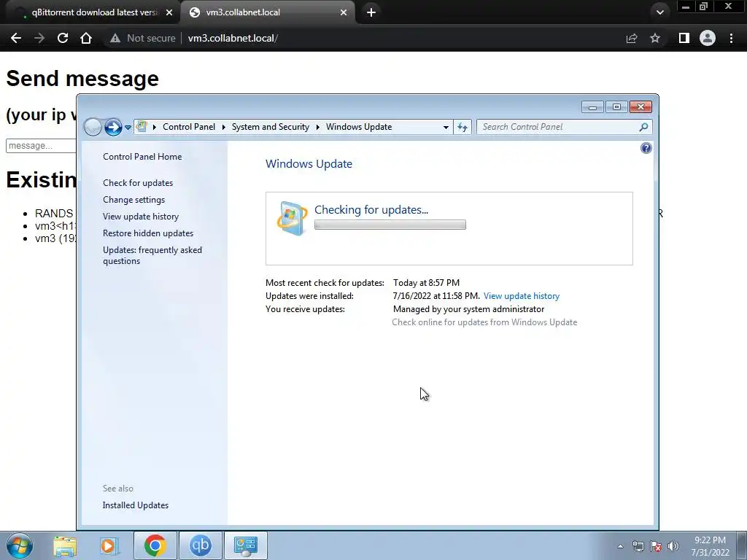The width and height of the screenshot is (747, 560).
Task: Bookmark this page with the star icon
Action: tap(655, 38)
